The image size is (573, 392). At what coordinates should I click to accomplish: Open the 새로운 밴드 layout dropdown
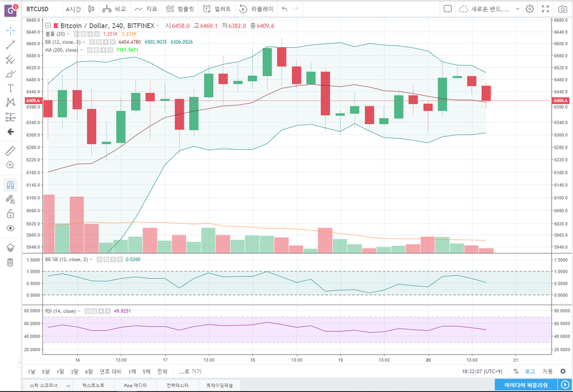pos(489,9)
